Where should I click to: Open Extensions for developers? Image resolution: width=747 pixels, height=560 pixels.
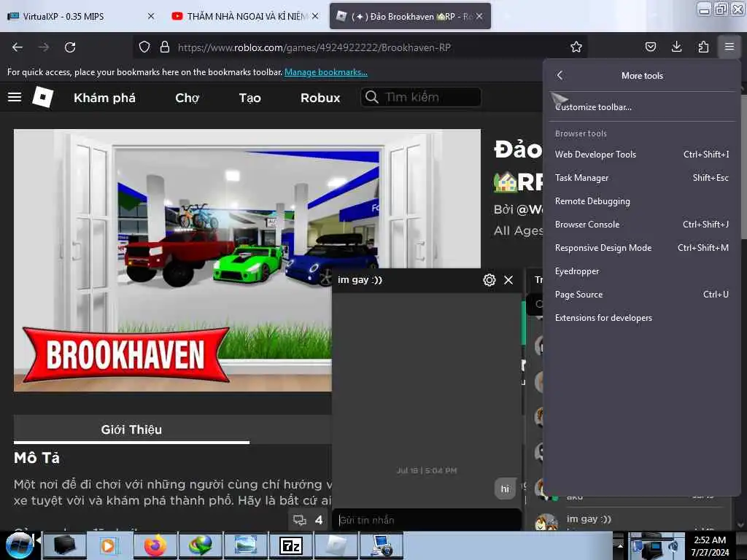click(642, 318)
